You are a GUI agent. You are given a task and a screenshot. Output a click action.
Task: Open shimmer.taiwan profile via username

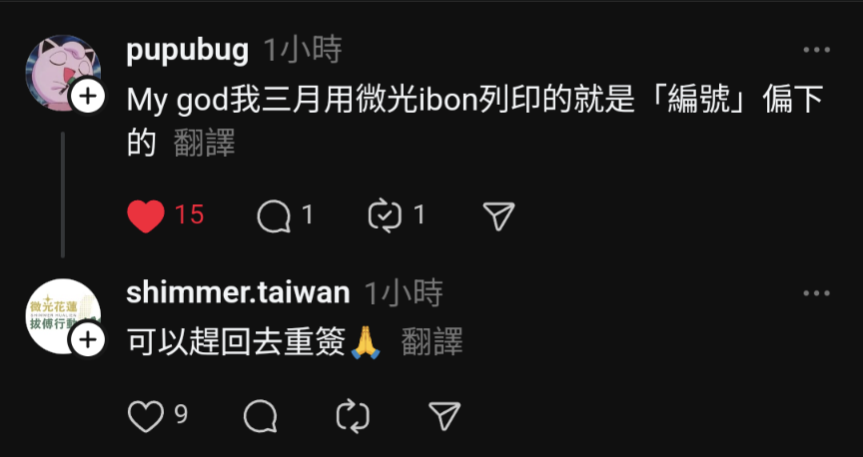(x=238, y=292)
